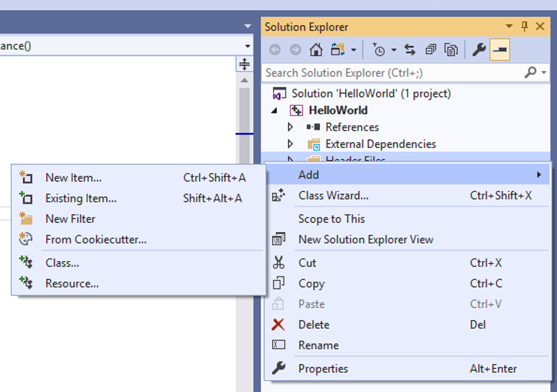Click the Switch Views icon in the toolbar
Screen dimensions: 557x392
pos(338,50)
